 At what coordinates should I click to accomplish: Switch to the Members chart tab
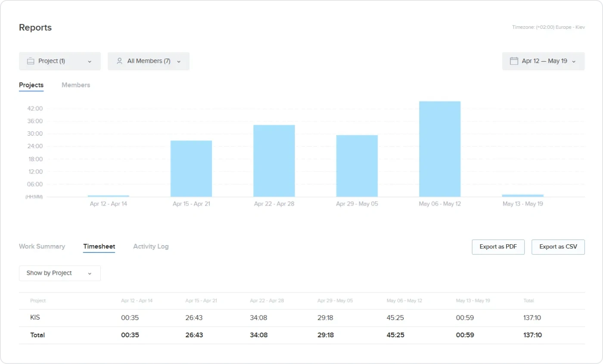[76, 85]
